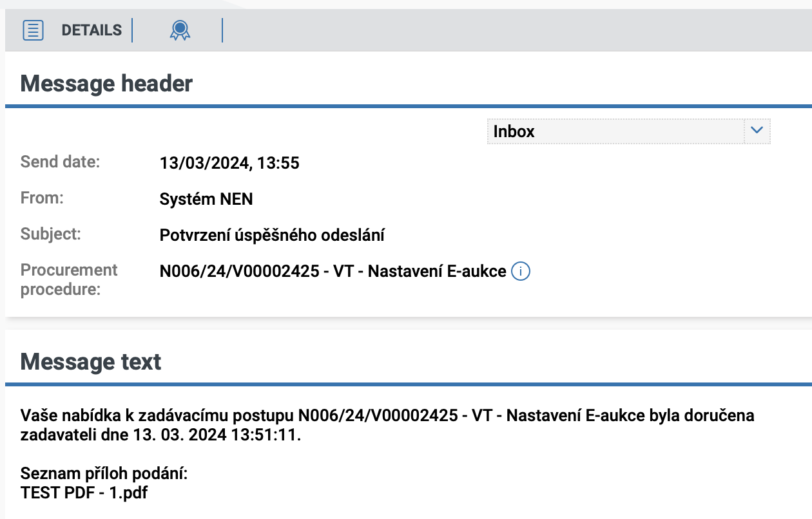Click the Message text section title

point(91,362)
